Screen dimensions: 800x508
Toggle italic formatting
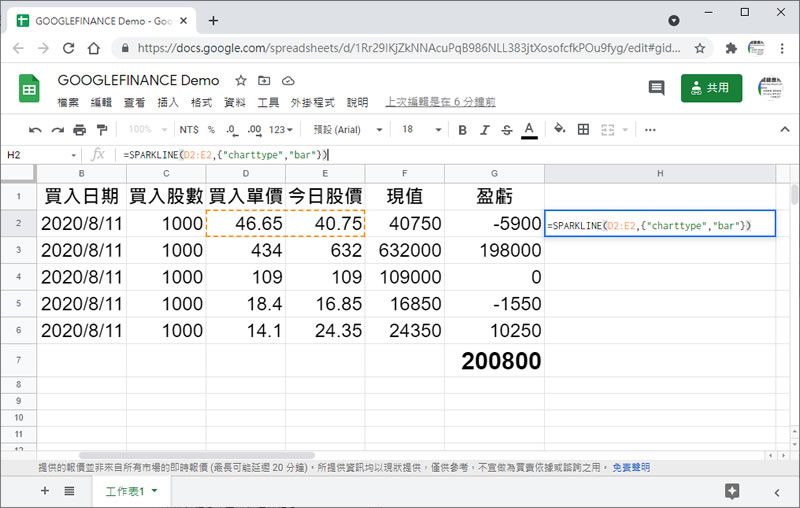484,130
